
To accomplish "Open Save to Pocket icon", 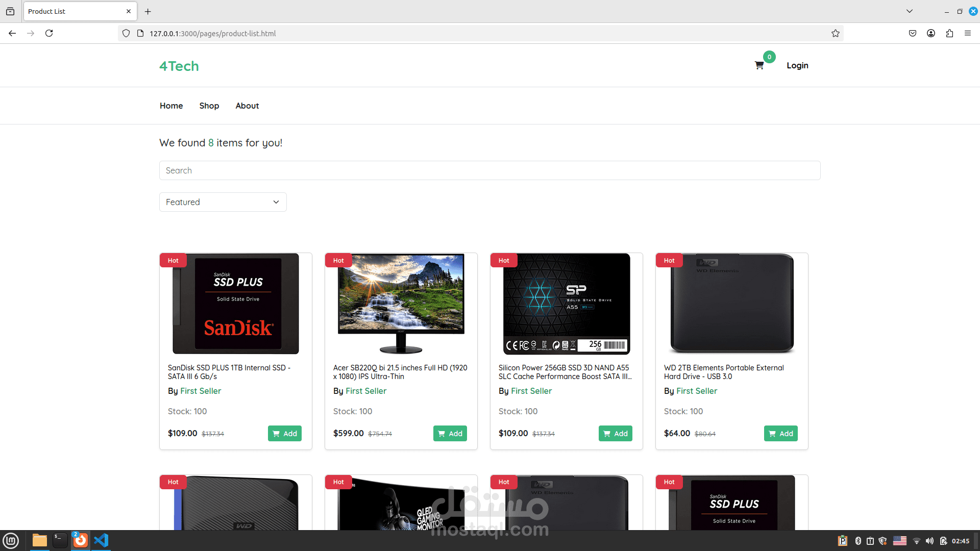I will coord(913,33).
